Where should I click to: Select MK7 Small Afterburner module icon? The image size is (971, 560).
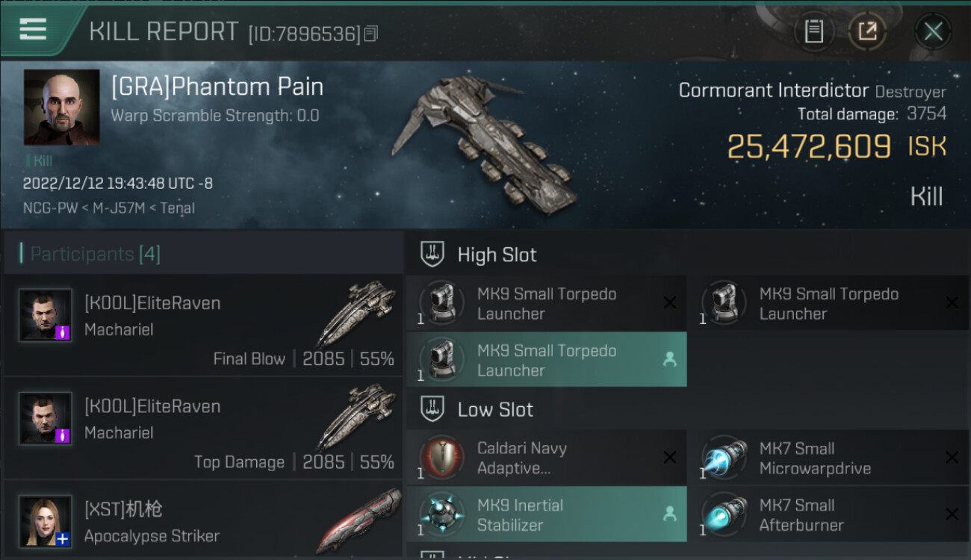724,514
